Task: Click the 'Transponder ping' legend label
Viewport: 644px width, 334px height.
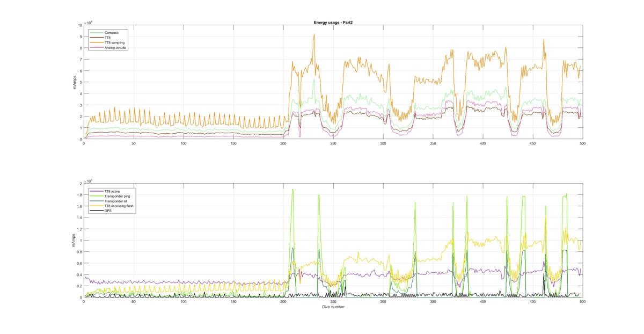Action: (116, 196)
